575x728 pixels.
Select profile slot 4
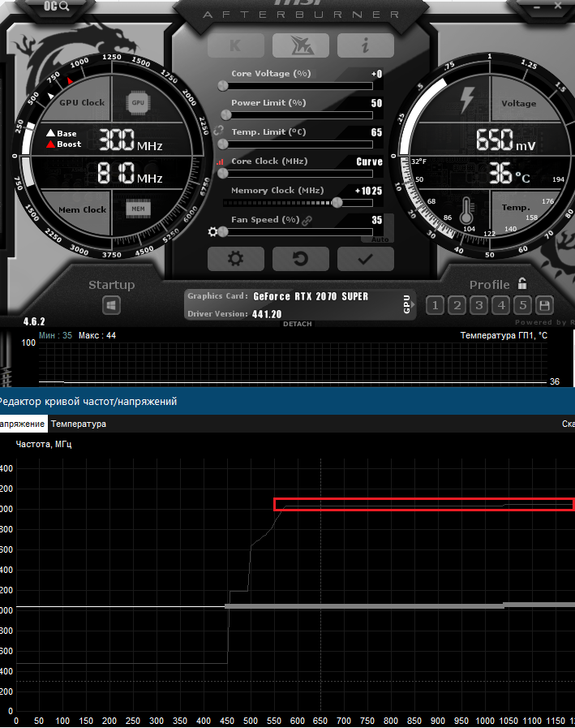[501, 305]
